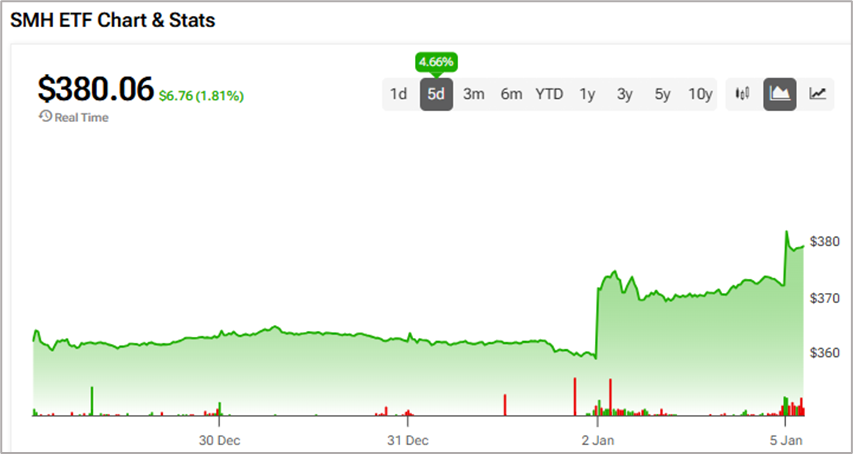Screen dimensions: 853x454
Task: Select the 5d time range
Action: coord(436,94)
